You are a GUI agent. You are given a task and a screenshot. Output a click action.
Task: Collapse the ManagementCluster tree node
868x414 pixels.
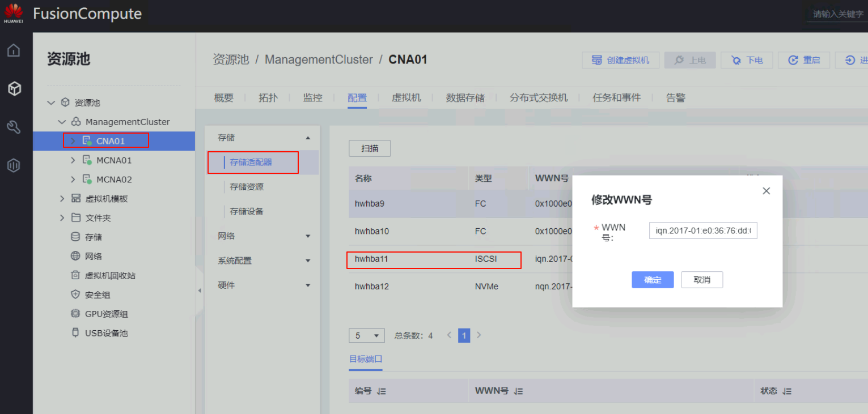point(62,122)
